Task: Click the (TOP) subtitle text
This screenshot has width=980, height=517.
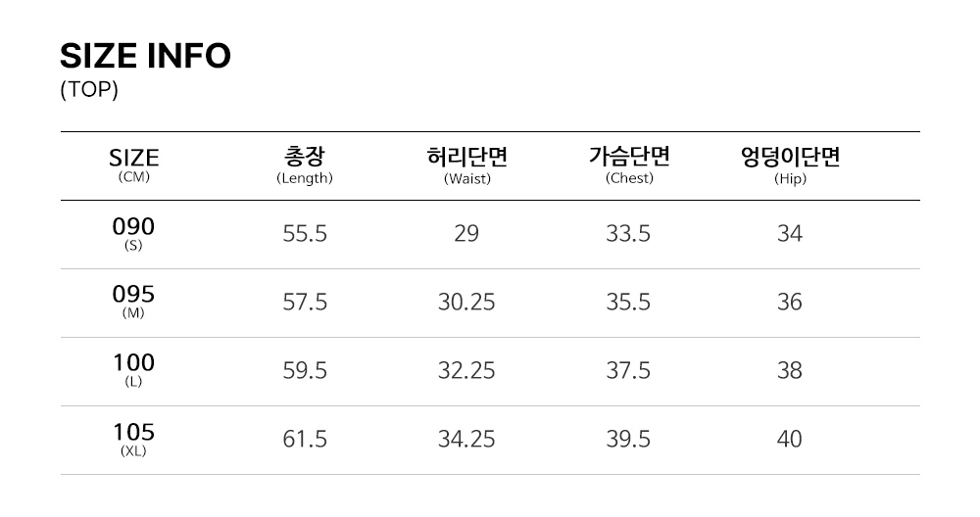Action: pos(89,90)
